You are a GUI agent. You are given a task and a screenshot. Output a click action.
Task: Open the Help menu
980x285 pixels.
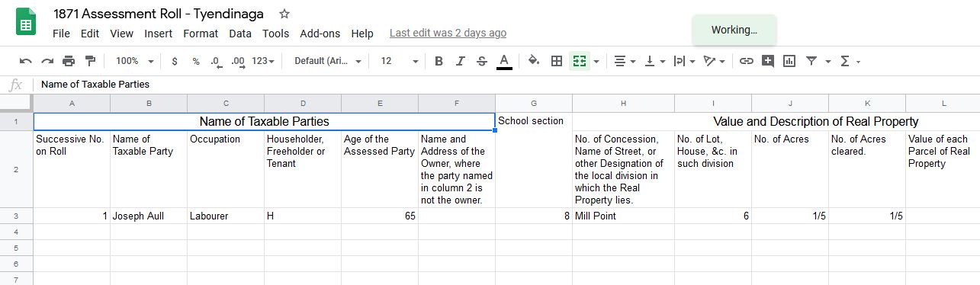coord(362,34)
